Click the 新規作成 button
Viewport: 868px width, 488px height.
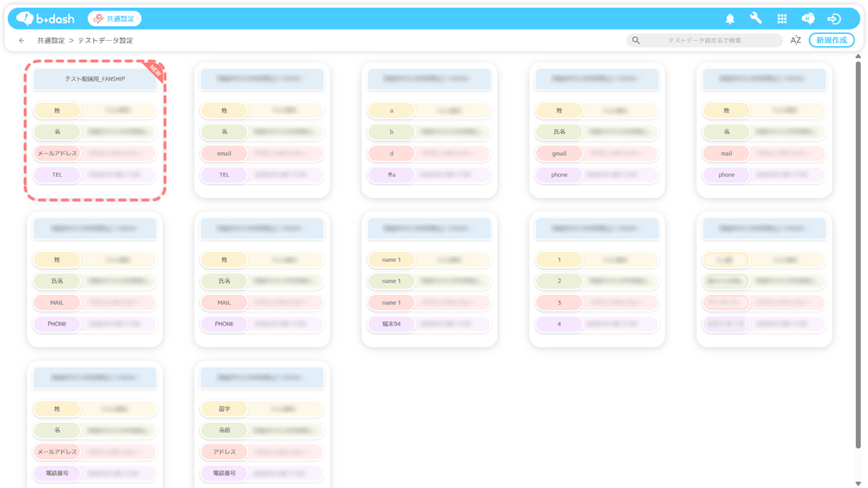[831, 41]
